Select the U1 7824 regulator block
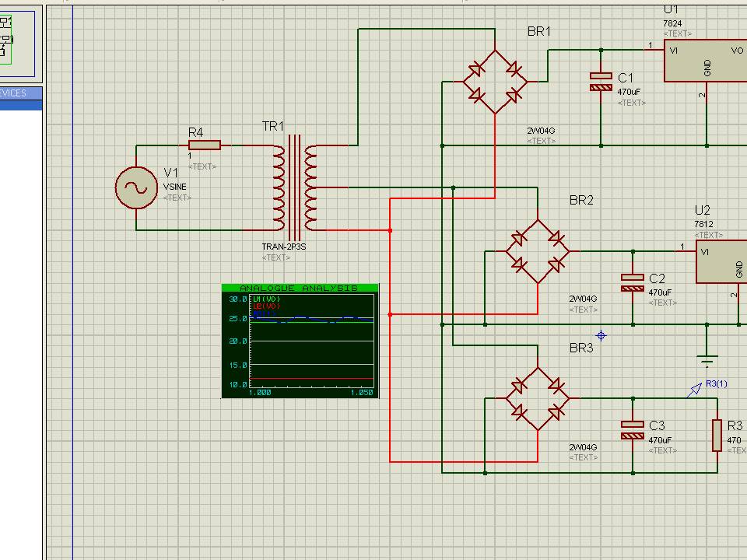 click(706, 61)
